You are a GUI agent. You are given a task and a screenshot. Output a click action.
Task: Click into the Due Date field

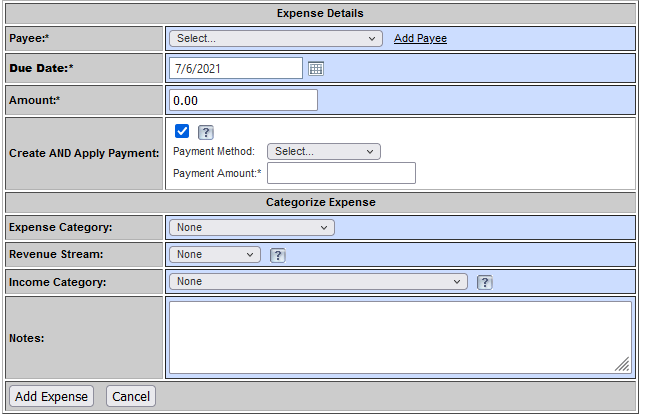236,68
